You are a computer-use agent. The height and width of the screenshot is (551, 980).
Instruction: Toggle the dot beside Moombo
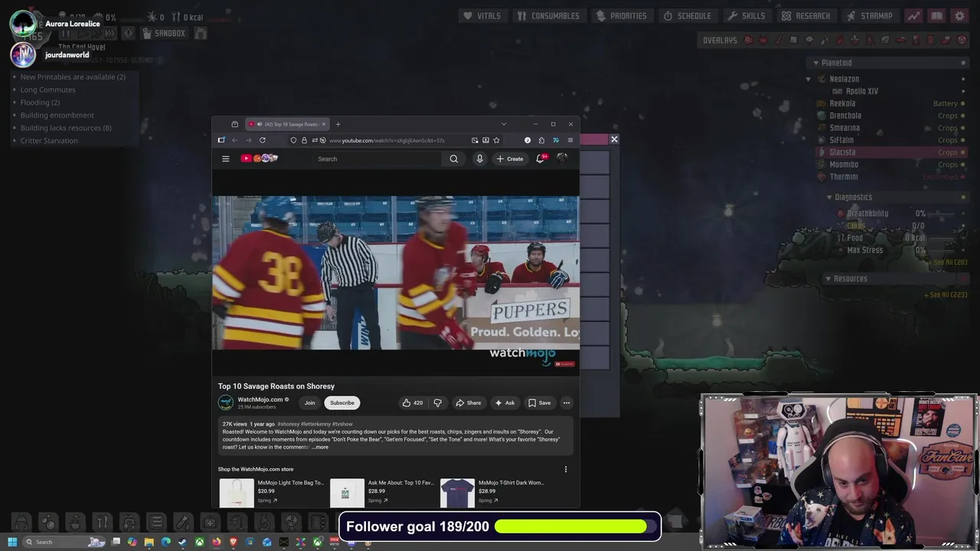[964, 165]
